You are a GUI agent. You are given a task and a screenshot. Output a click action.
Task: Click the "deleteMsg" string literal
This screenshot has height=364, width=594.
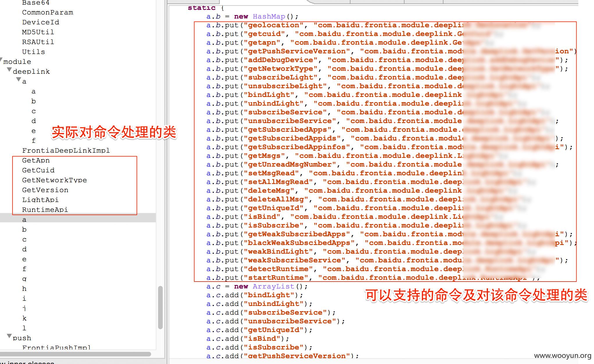click(269, 191)
